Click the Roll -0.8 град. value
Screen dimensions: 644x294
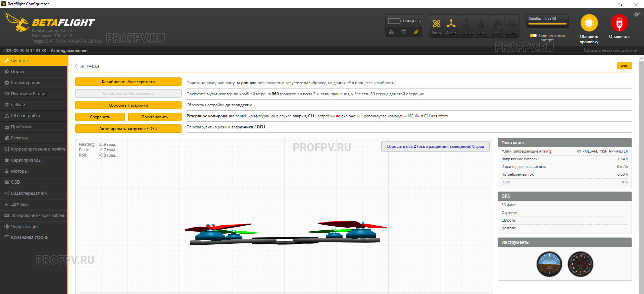107,155
